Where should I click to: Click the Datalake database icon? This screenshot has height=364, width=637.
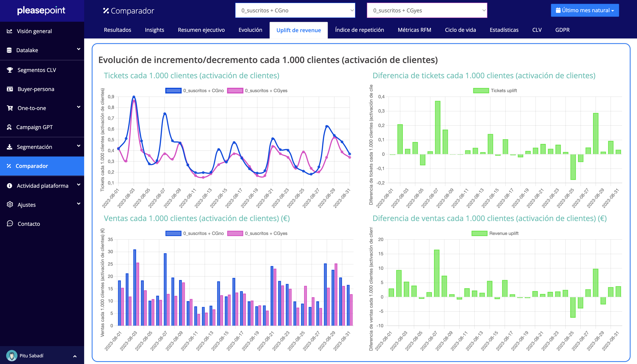tap(9, 50)
